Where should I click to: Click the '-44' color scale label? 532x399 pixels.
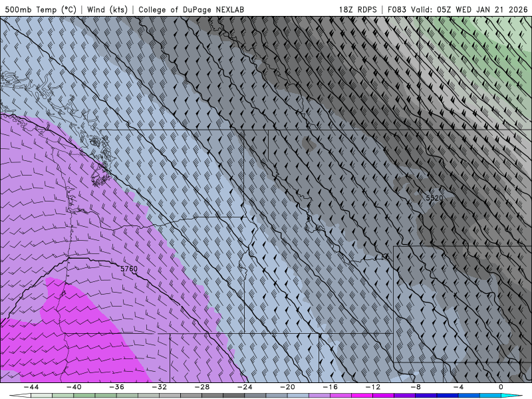31,387
